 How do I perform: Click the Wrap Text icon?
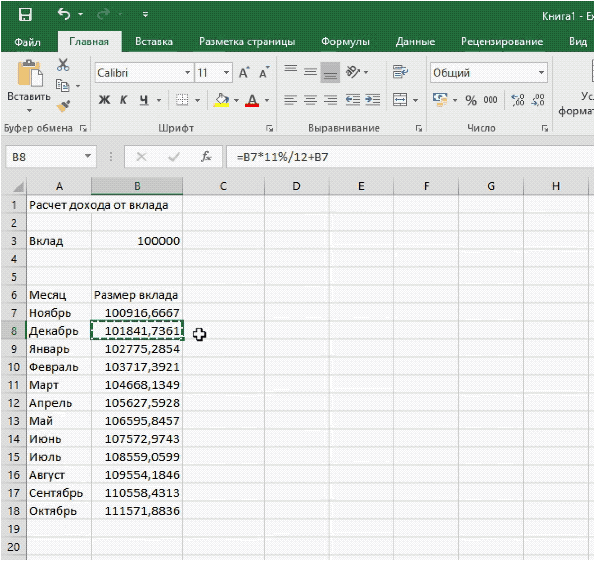pos(400,71)
